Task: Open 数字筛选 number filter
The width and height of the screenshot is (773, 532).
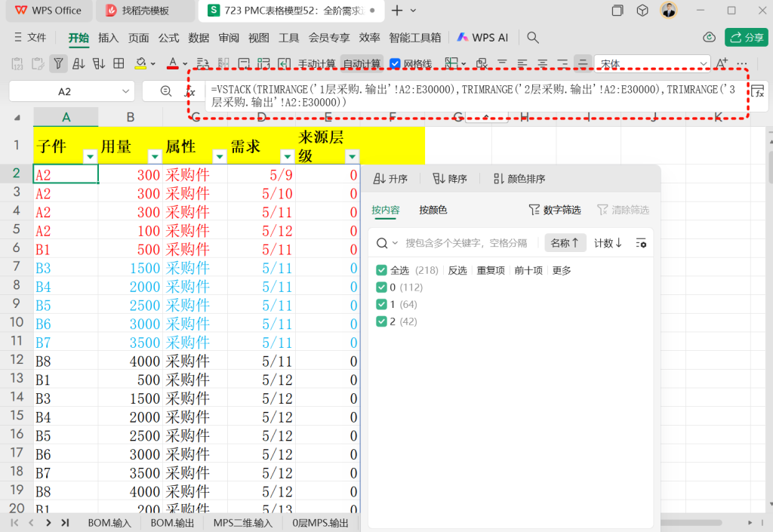Action: click(555, 210)
